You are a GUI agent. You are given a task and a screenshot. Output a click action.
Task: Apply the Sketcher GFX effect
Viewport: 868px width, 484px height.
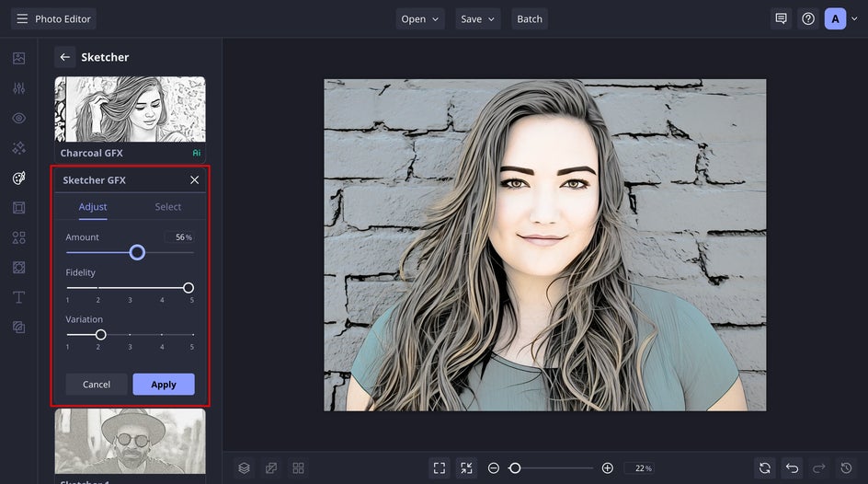click(164, 385)
